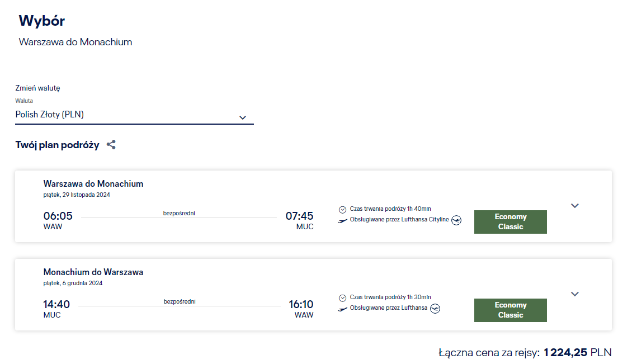Expand the Warszawa do Monachium flight details
This screenshot has width=618, height=364.
(575, 206)
